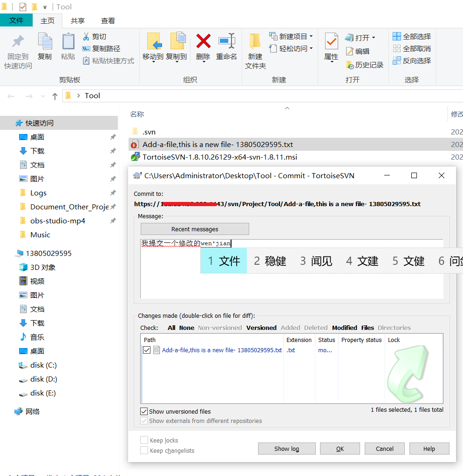Click Select all (全部选择)

click(x=412, y=36)
